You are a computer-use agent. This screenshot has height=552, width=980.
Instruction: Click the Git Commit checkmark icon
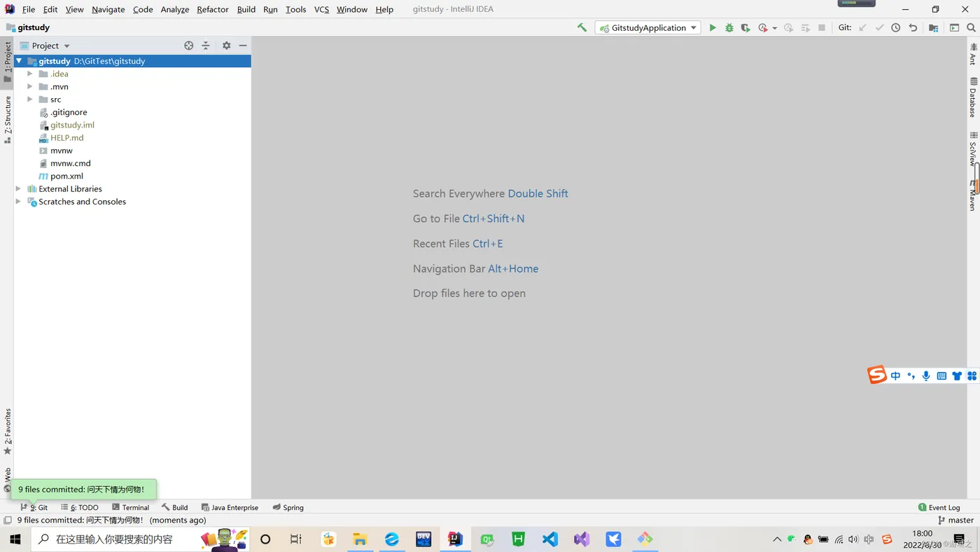tap(880, 27)
